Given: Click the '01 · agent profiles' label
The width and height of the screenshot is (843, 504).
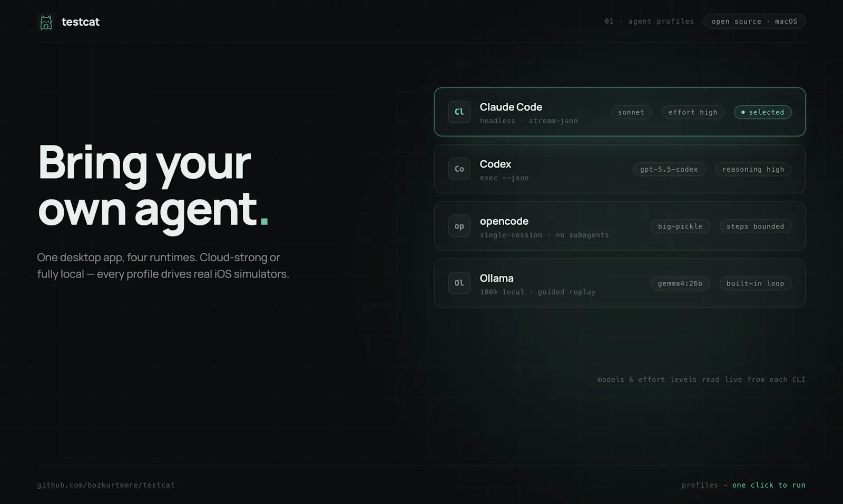Looking at the screenshot, I should 649,21.
